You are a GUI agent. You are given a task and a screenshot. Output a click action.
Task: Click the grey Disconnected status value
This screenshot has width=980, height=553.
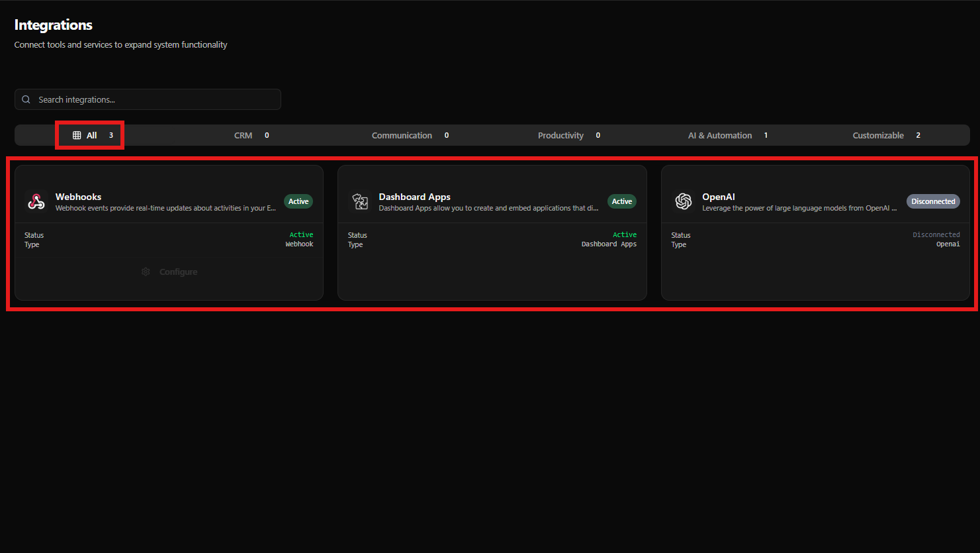[936, 234]
